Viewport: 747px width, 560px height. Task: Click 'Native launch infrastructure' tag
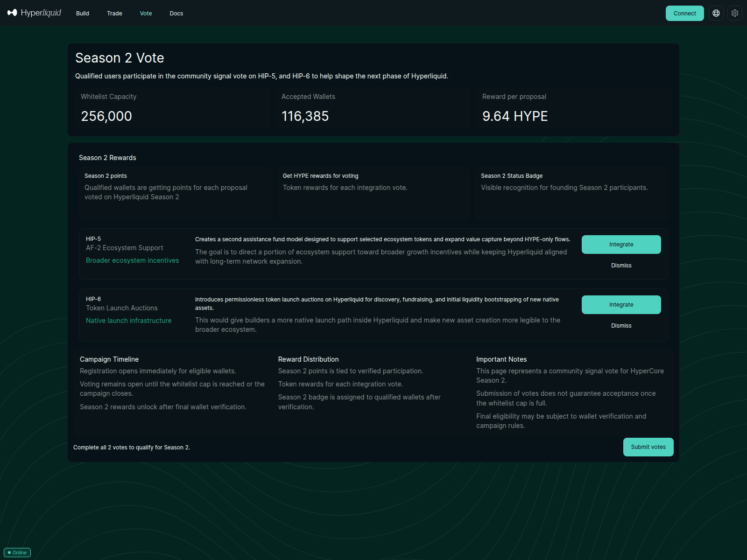coord(129,321)
